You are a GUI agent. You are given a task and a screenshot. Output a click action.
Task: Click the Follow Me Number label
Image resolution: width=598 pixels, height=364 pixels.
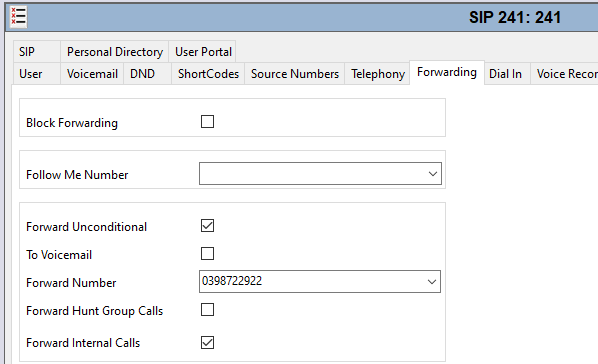(x=77, y=175)
